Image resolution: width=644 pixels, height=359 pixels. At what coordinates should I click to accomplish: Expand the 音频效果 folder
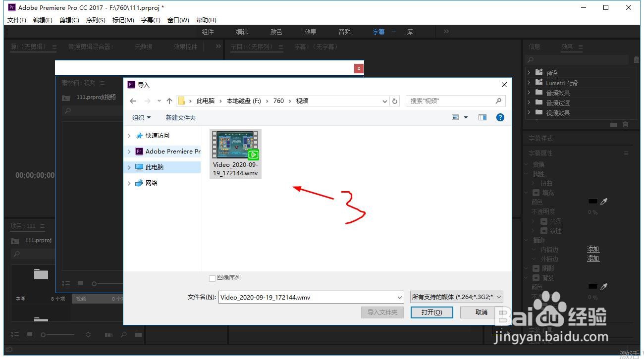pyautogui.click(x=529, y=93)
